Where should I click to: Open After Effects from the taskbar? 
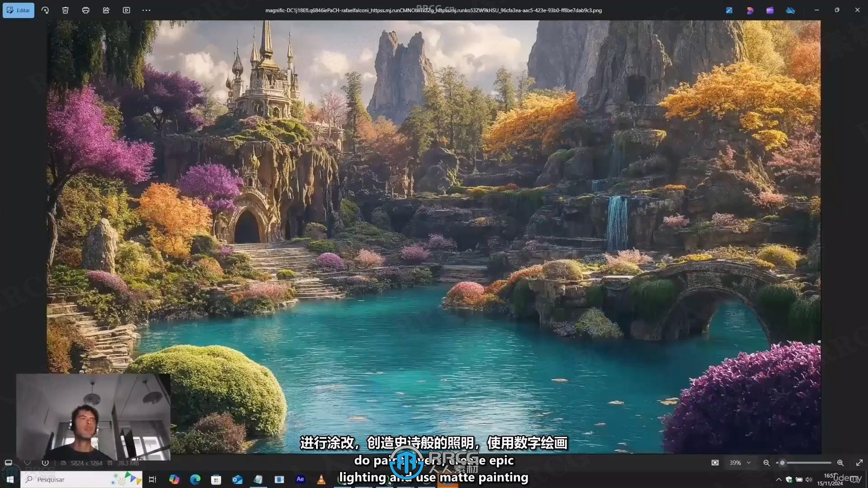point(300,479)
